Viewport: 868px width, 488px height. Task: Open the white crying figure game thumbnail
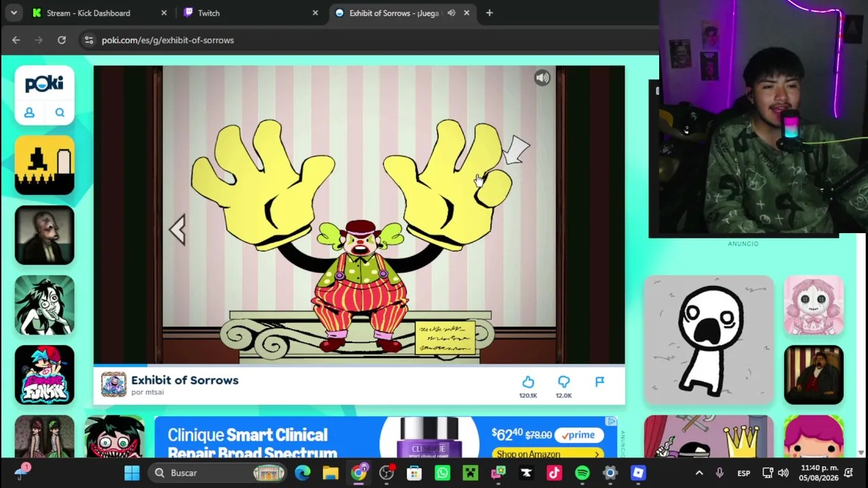(709, 340)
